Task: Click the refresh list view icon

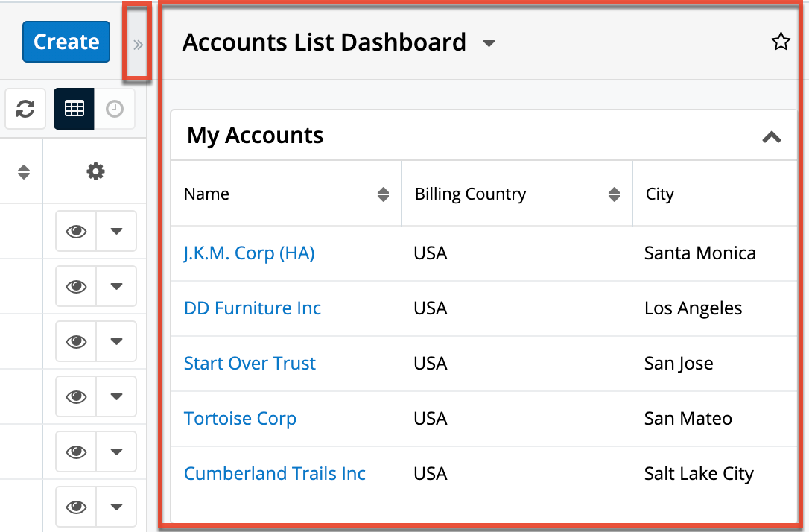Action: 25,109
